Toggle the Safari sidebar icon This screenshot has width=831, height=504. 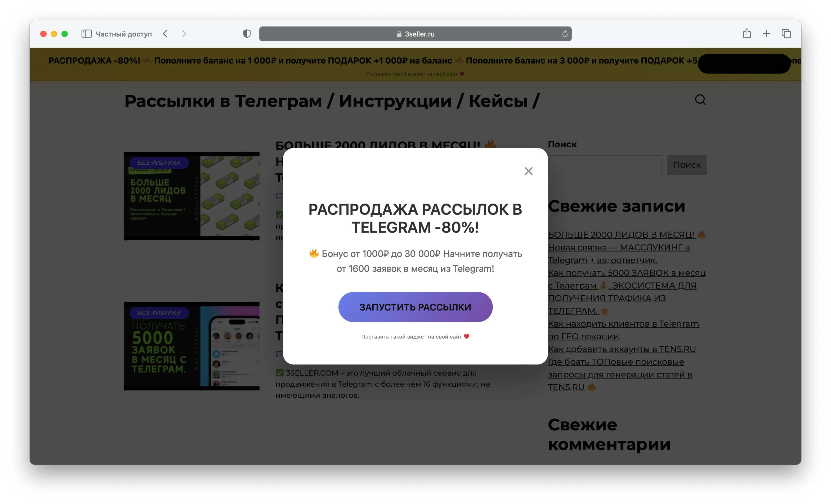tap(86, 34)
